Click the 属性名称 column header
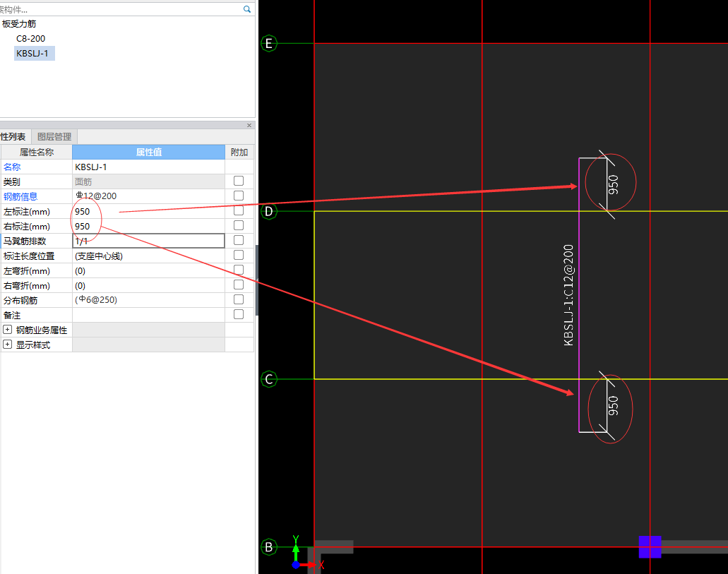The height and width of the screenshot is (574, 728). click(x=37, y=153)
